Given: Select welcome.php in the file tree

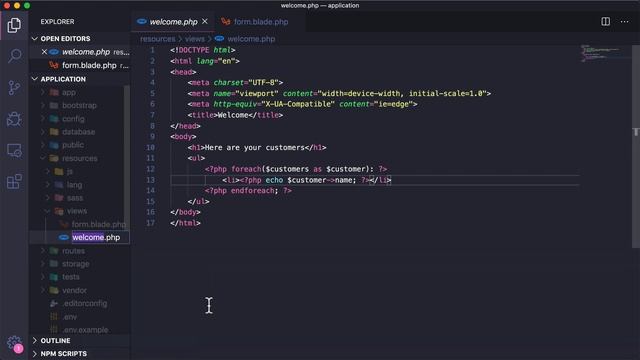Looking at the screenshot, I should [x=80, y=237].
